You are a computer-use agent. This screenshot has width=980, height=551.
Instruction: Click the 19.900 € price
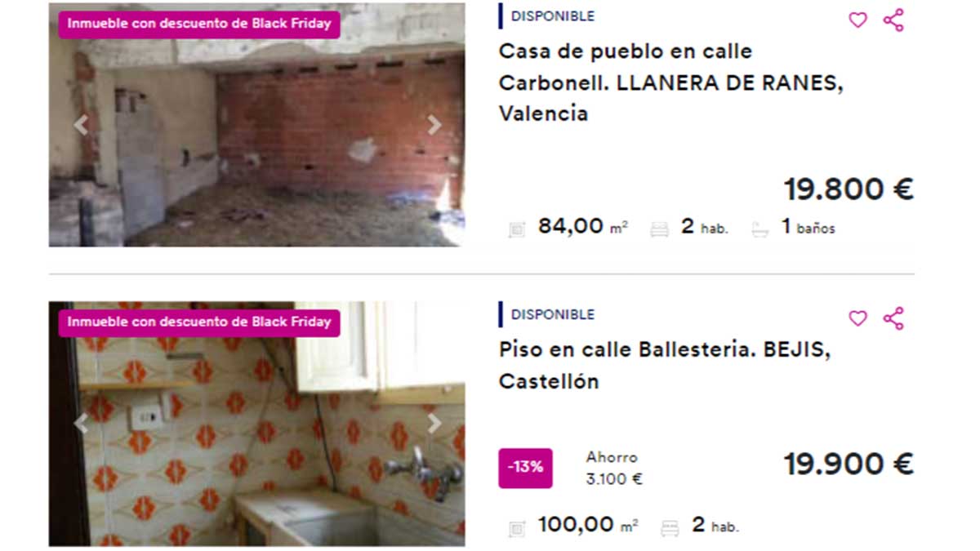click(849, 464)
